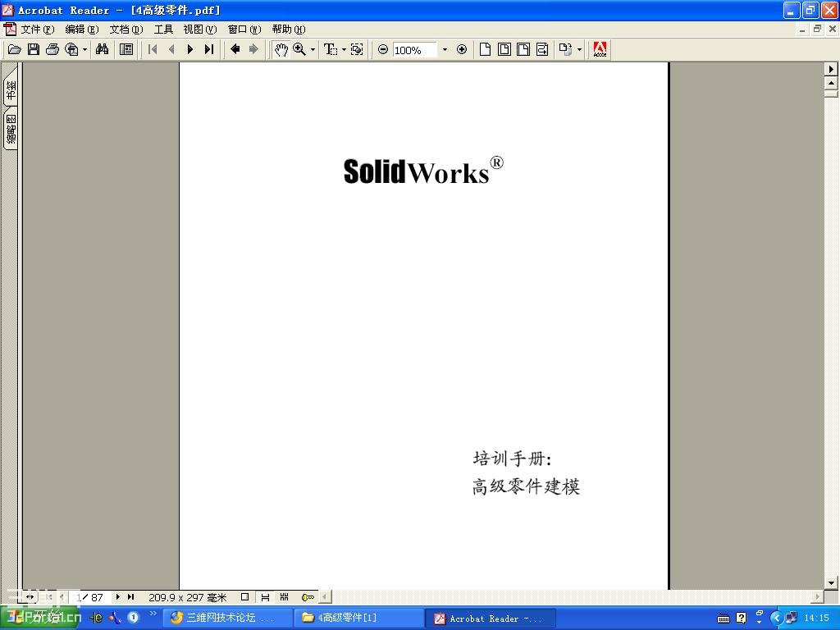Click the key security icon in status bar
Image resolution: width=840 pixels, height=630 pixels.
click(x=308, y=597)
